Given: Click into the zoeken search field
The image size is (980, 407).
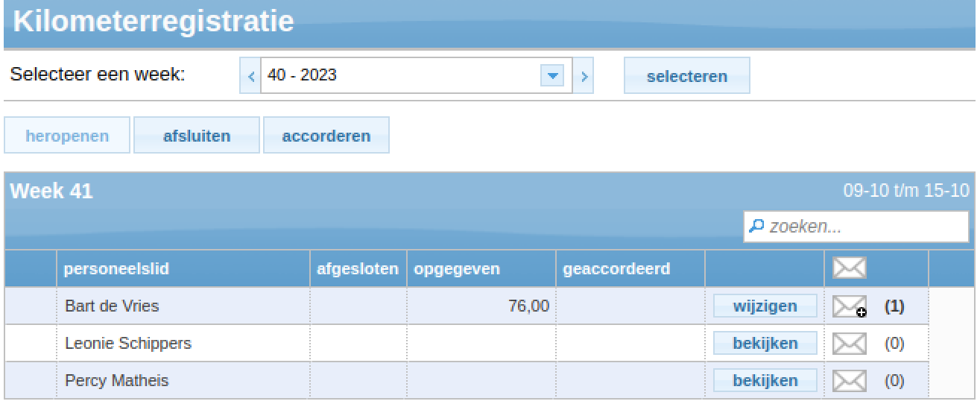Looking at the screenshot, I should (x=857, y=227).
